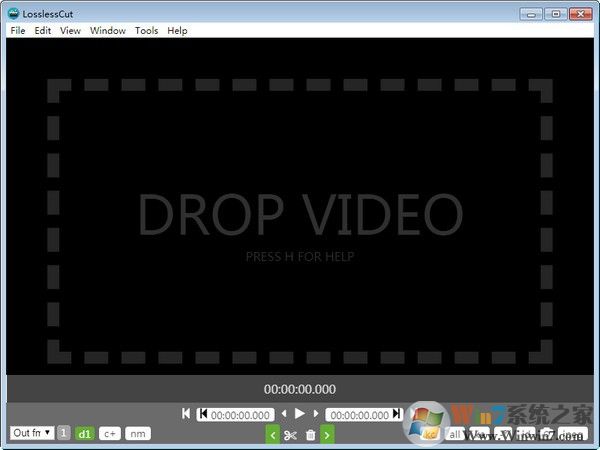Viewport: 600px width, 450px height.
Task: Maximize the LosslessCut window
Action: coord(556,14)
